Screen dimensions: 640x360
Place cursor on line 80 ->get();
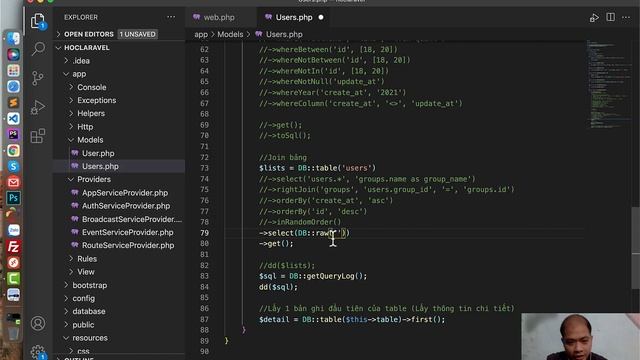point(276,244)
